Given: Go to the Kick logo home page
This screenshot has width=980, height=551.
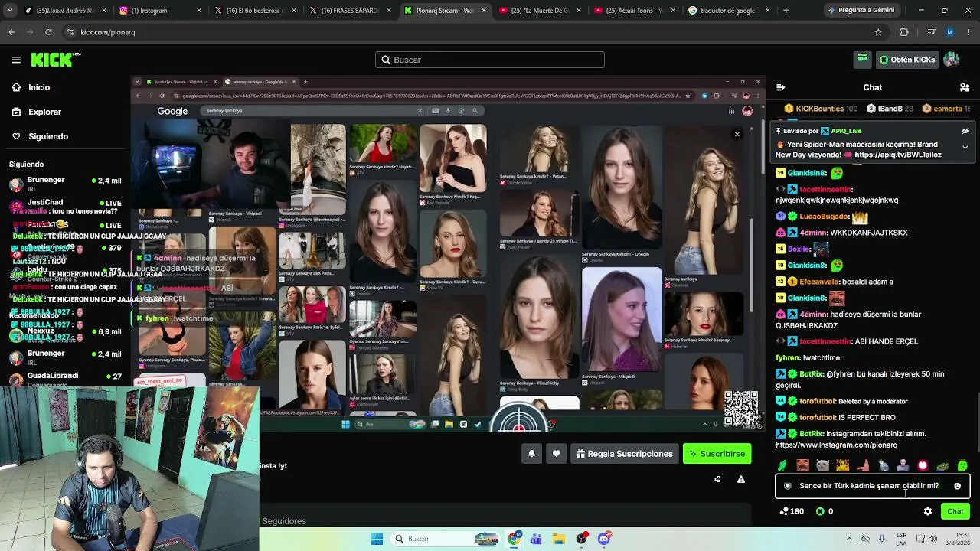Looking at the screenshot, I should (56, 60).
